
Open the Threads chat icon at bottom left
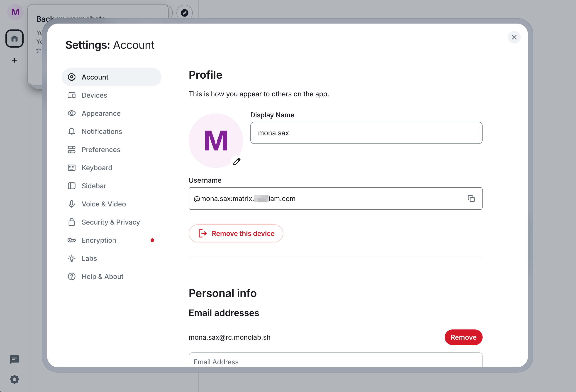click(x=14, y=359)
